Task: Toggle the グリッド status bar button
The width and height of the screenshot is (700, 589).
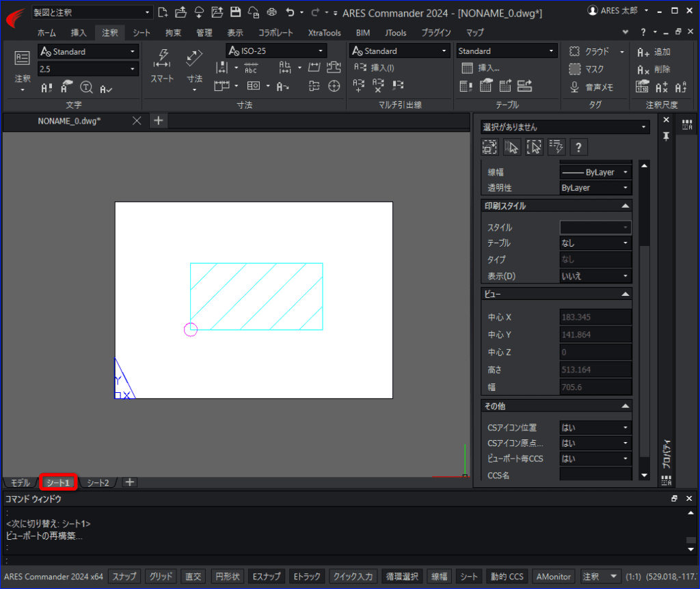Action: click(x=161, y=577)
